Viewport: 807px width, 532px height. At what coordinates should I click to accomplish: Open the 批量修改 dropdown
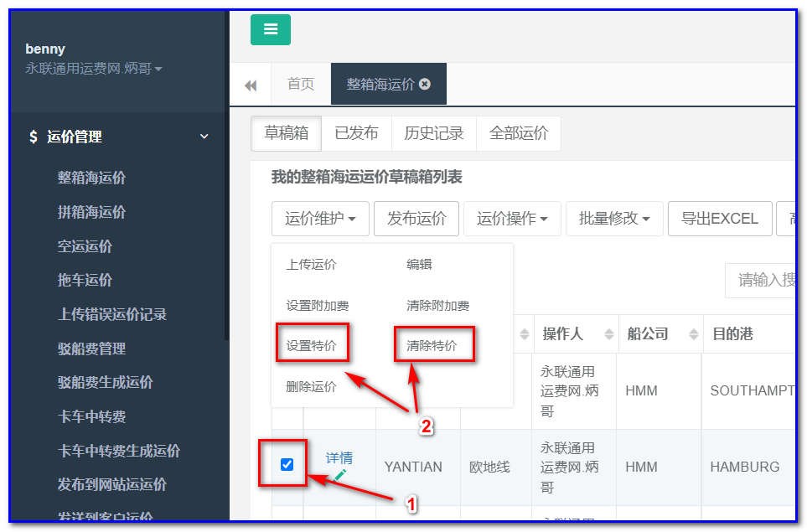(x=614, y=219)
